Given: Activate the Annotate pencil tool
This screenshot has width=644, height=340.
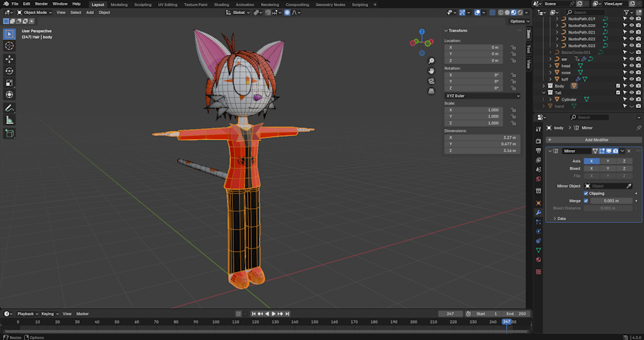Looking at the screenshot, I should click(x=10, y=109).
